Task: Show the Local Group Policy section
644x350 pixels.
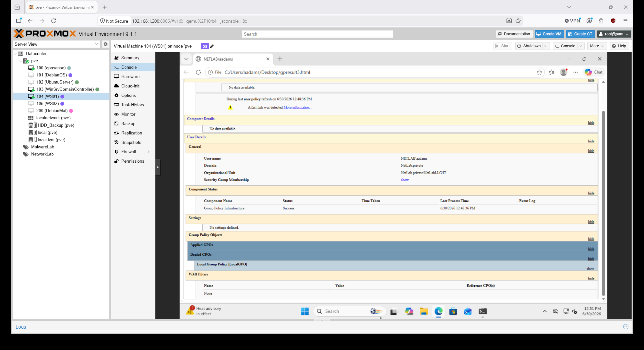Action: (x=590, y=268)
